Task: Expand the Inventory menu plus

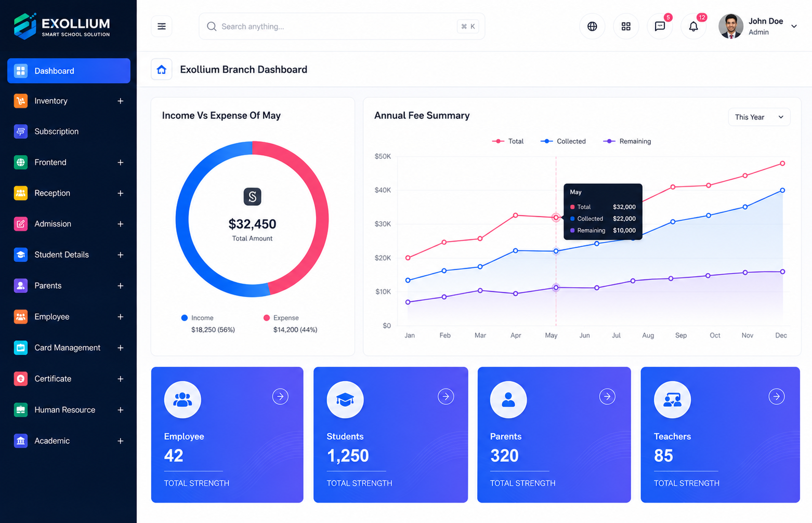Action: (120, 101)
